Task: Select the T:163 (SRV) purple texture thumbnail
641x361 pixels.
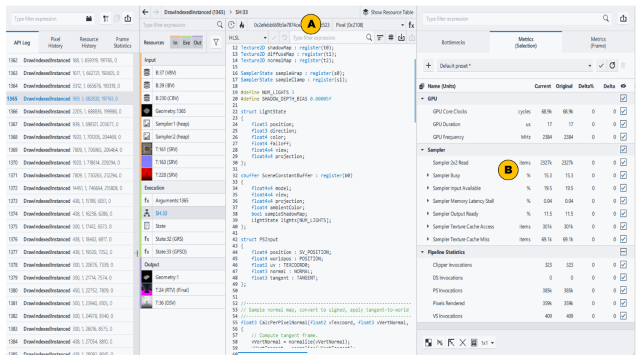Action: click(x=146, y=162)
